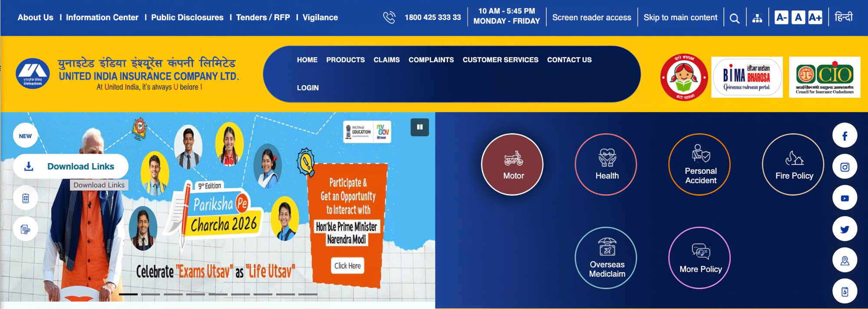Click the phone handset icon
The image size is (868, 309).
389,17
